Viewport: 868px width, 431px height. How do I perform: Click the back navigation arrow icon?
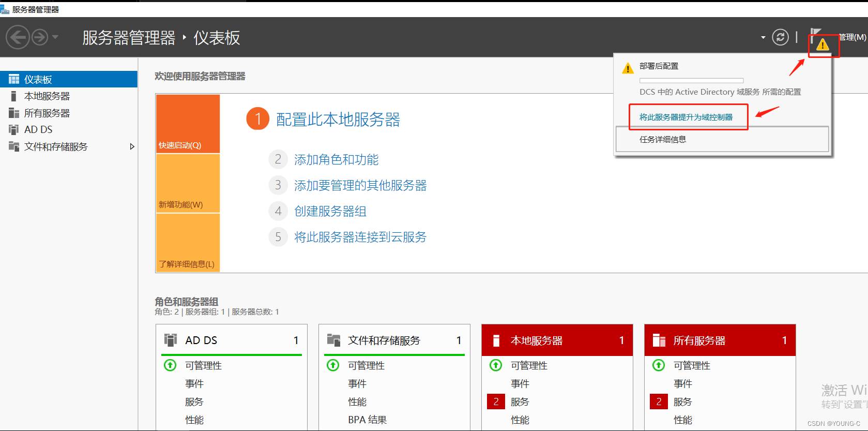point(18,37)
